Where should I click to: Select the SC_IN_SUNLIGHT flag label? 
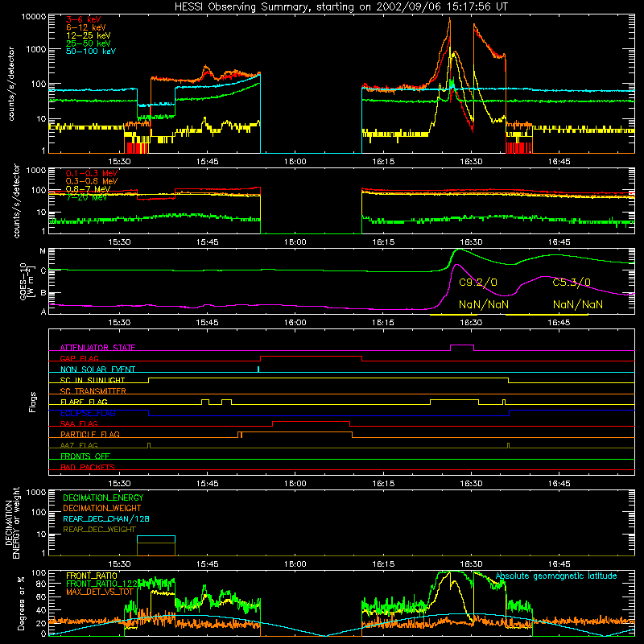93,380
